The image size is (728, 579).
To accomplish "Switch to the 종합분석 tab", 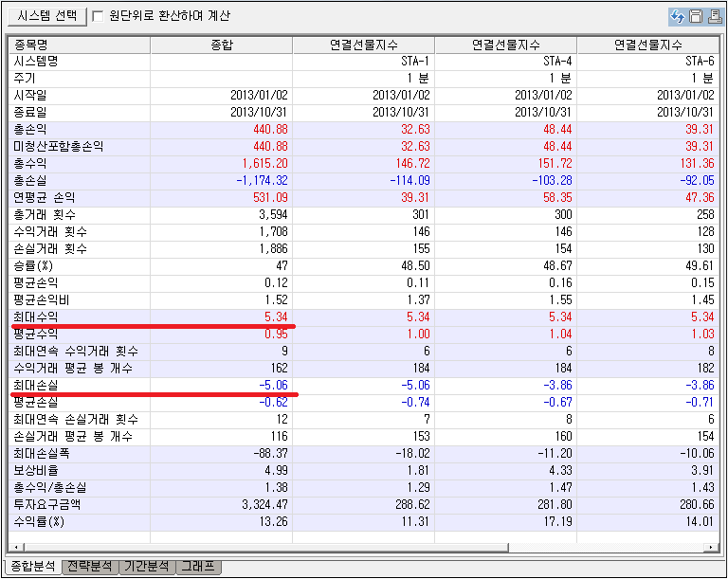I will point(31,567).
